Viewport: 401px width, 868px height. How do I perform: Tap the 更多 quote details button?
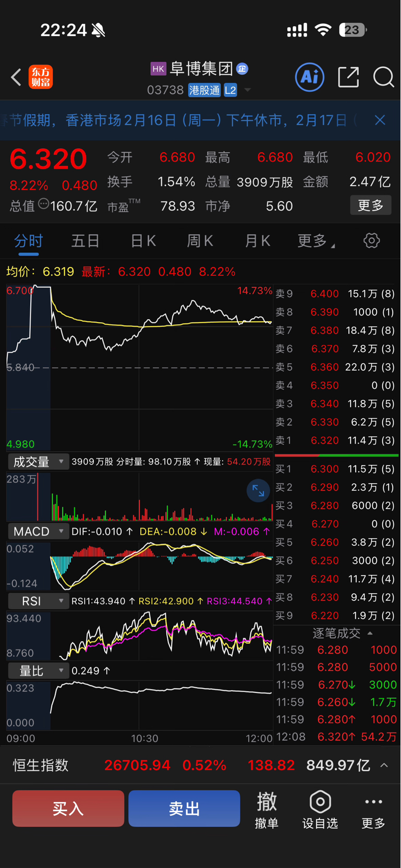point(371,205)
